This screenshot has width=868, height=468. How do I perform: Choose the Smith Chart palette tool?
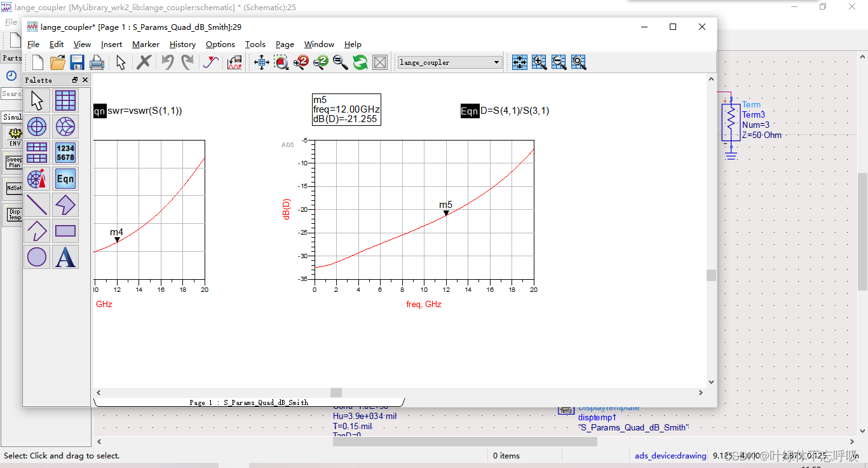[65, 127]
